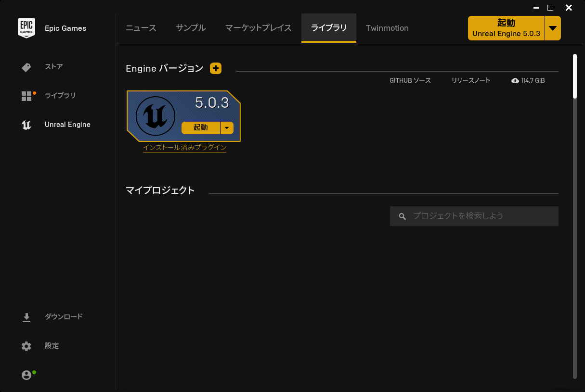Click the account profile icon
This screenshot has width=585, height=392.
click(x=26, y=375)
